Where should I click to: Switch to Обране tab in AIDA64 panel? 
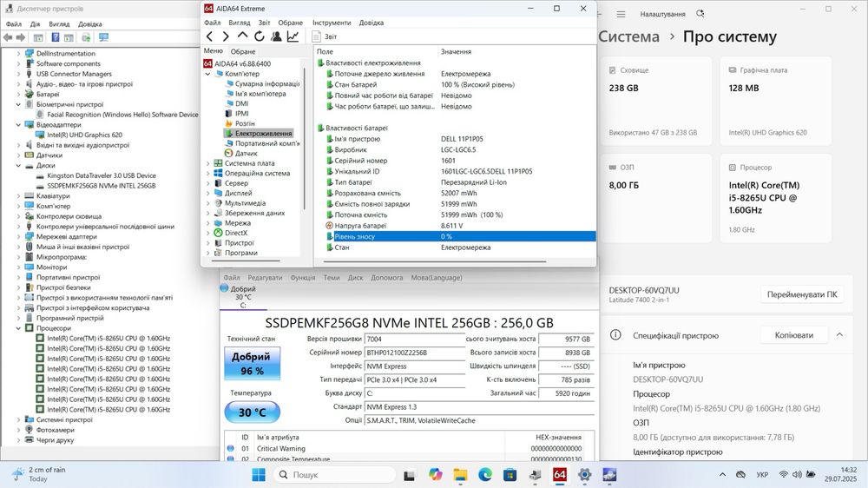click(243, 51)
